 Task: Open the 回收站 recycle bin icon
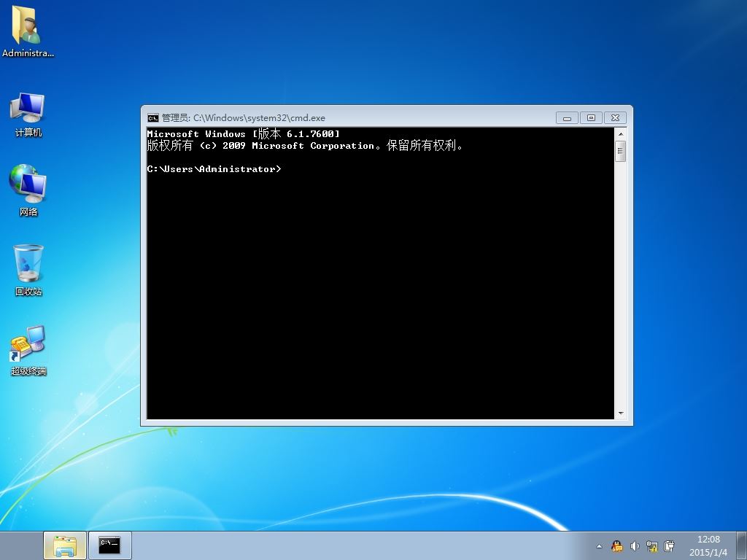point(28,270)
